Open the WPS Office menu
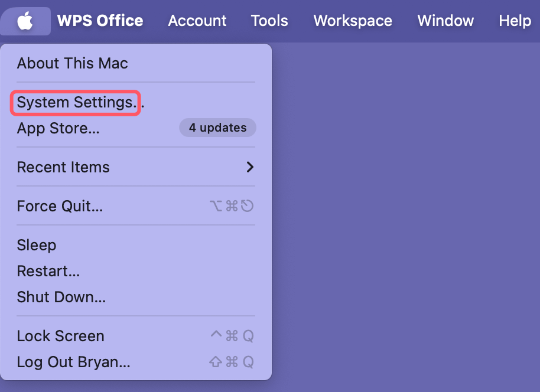Screen dimensions: 540x392 pyautogui.click(x=99, y=20)
